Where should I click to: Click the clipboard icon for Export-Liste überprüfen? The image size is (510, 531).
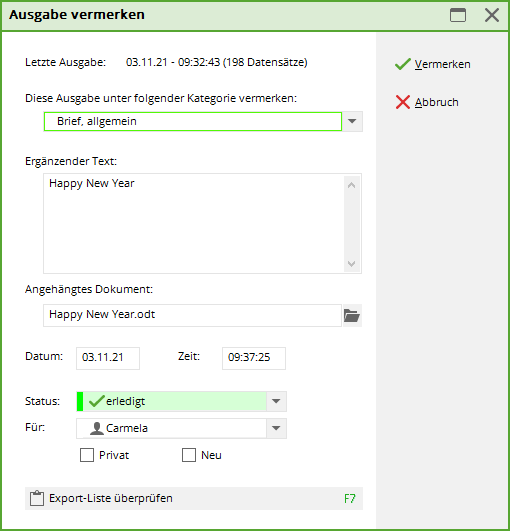pos(37,498)
